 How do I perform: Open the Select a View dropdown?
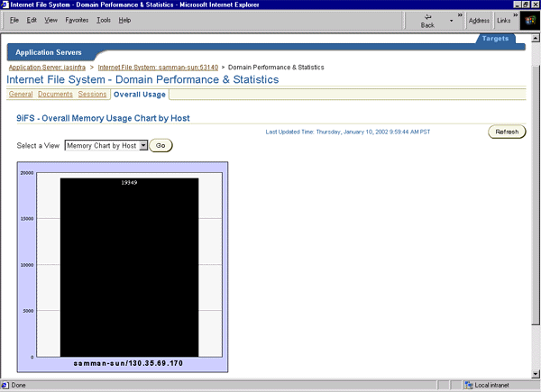click(x=105, y=145)
